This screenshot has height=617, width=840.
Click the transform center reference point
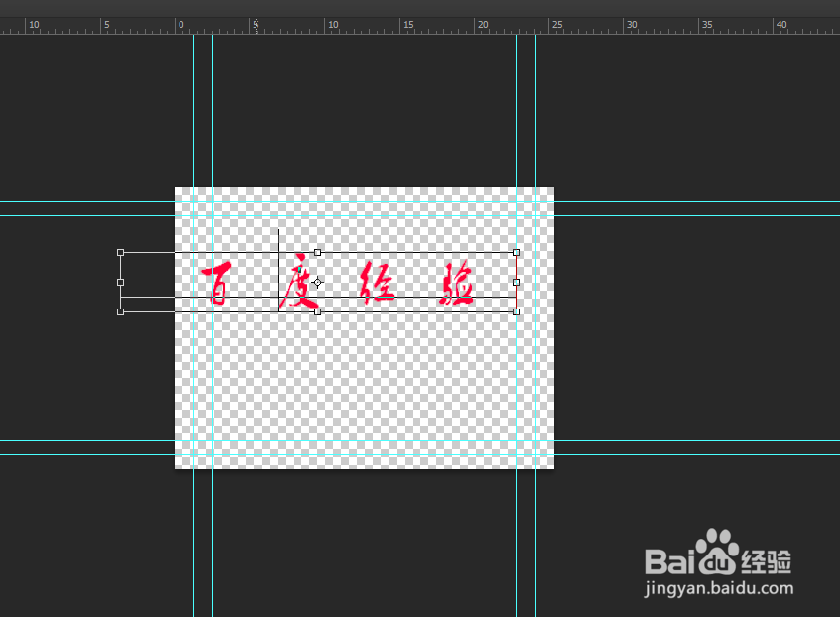click(318, 282)
